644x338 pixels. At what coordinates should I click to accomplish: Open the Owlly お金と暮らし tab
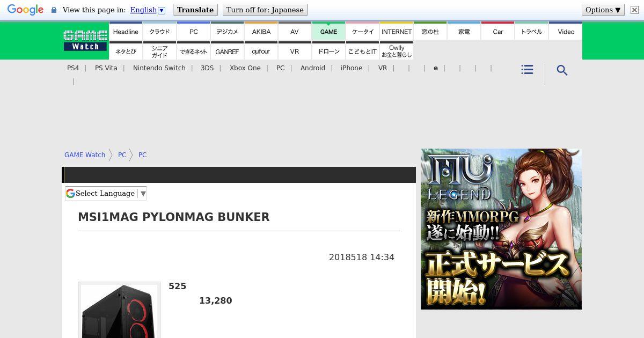(396, 52)
